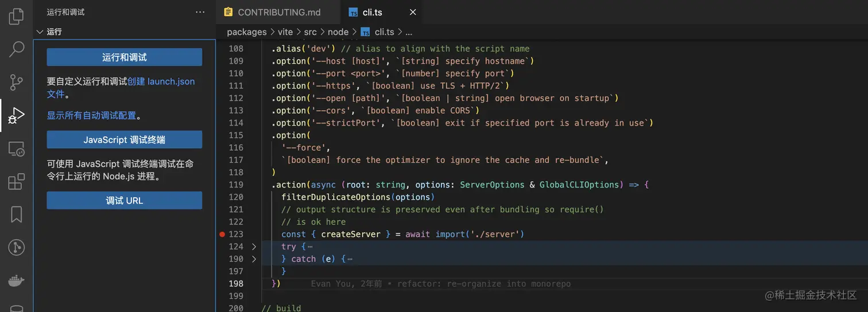Click the vite breadcrumb segment
Screen dimensions: 868x312
click(285, 32)
